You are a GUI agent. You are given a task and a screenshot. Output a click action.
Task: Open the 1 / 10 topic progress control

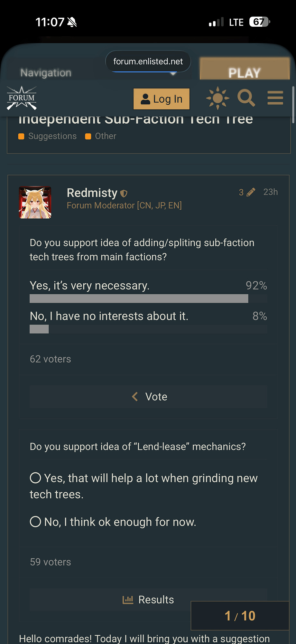[x=240, y=616]
